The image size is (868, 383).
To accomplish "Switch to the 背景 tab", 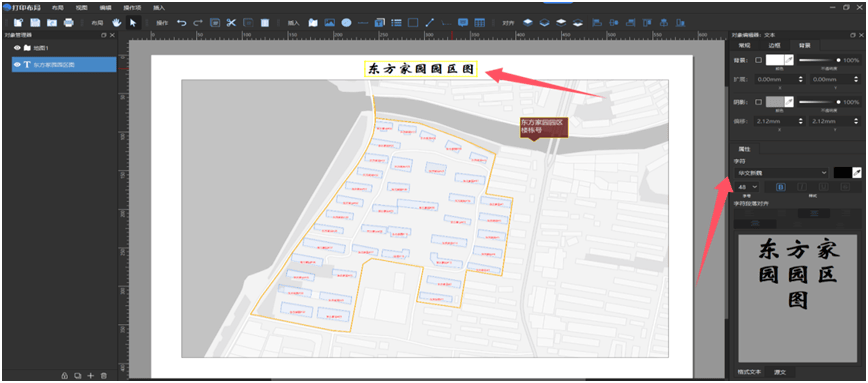I will (x=803, y=45).
